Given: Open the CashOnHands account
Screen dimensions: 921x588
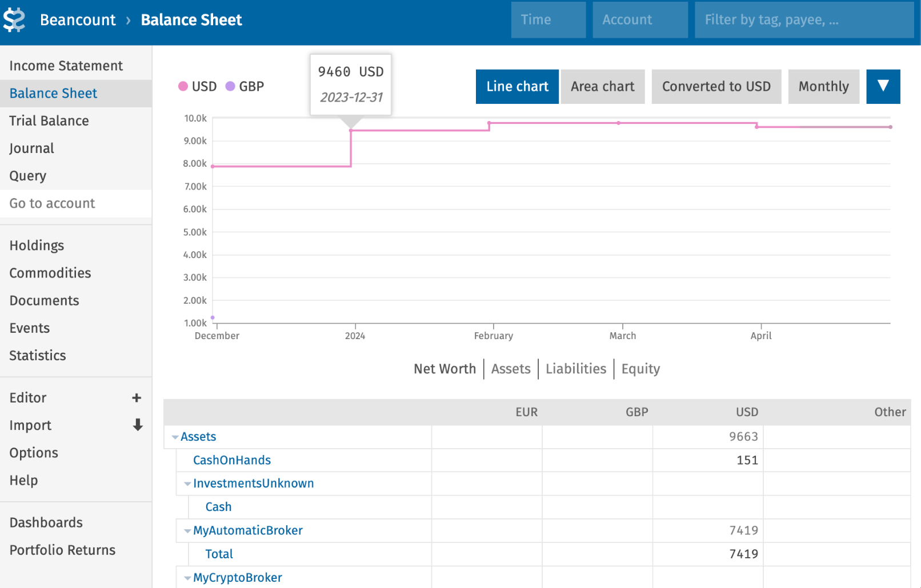Looking at the screenshot, I should point(232,460).
